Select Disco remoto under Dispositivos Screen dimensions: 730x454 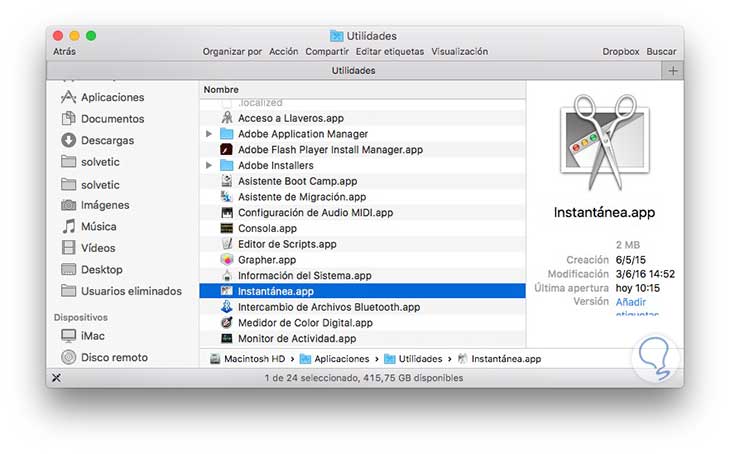tap(104, 357)
